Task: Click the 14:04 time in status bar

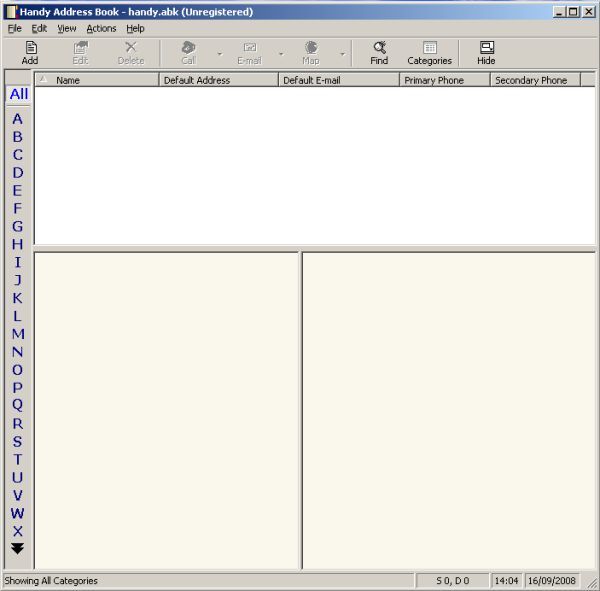Action: [x=506, y=581]
